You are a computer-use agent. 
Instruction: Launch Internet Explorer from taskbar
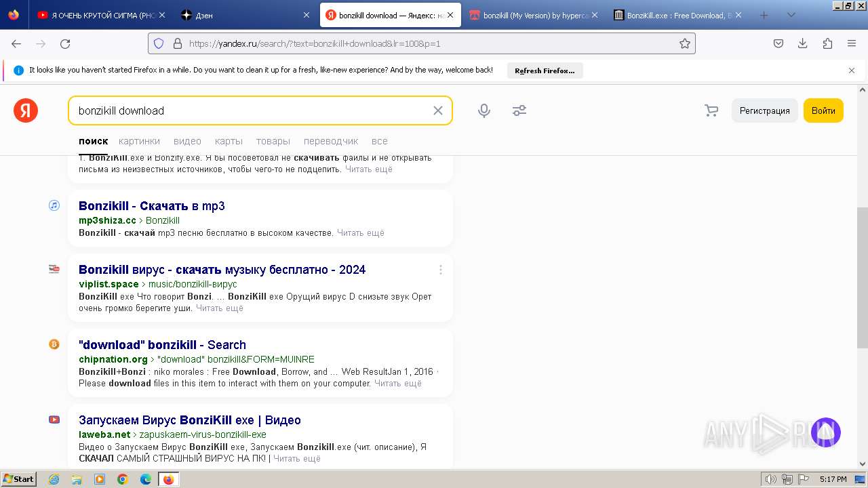pos(54,479)
